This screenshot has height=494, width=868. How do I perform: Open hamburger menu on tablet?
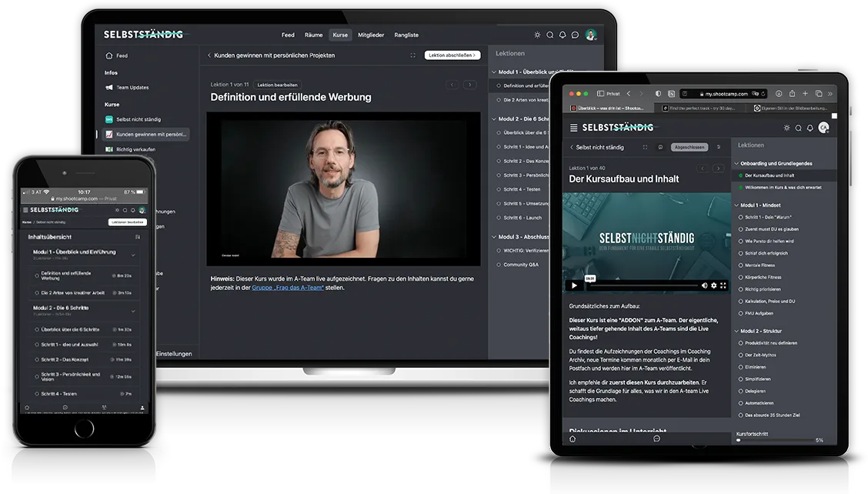573,128
